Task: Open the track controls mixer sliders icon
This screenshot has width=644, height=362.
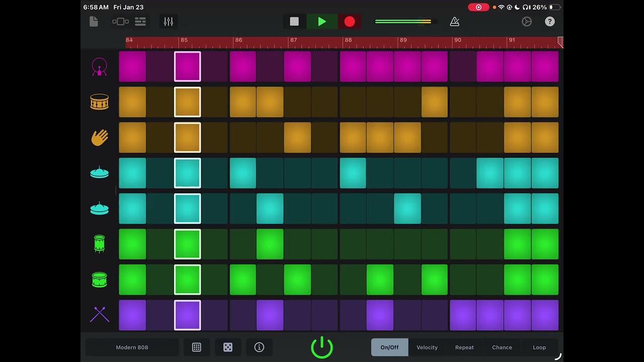Action: 168,22
